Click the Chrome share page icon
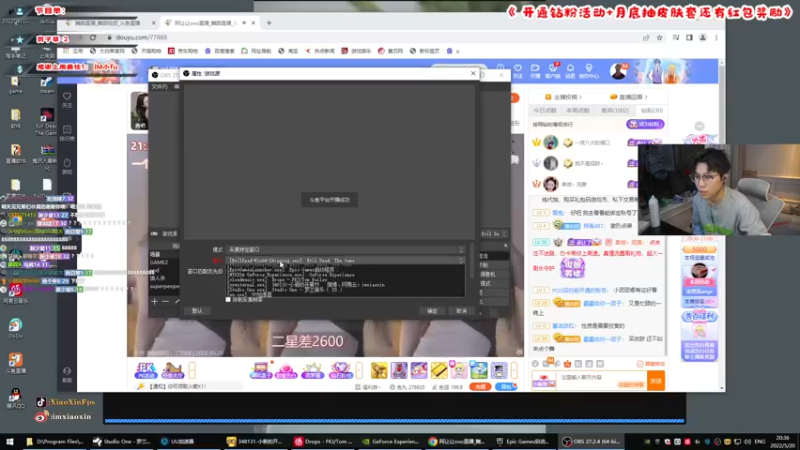The width and height of the screenshot is (800, 450). click(646, 37)
